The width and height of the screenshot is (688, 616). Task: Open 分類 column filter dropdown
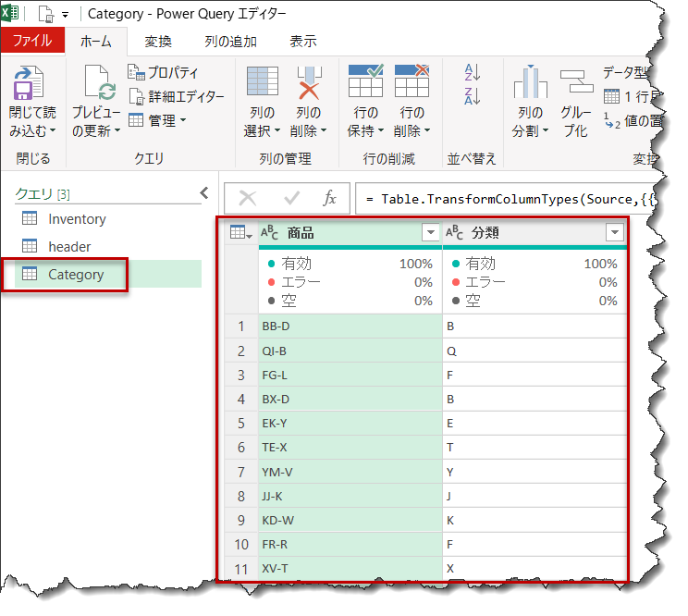pyautogui.click(x=615, y=232)
